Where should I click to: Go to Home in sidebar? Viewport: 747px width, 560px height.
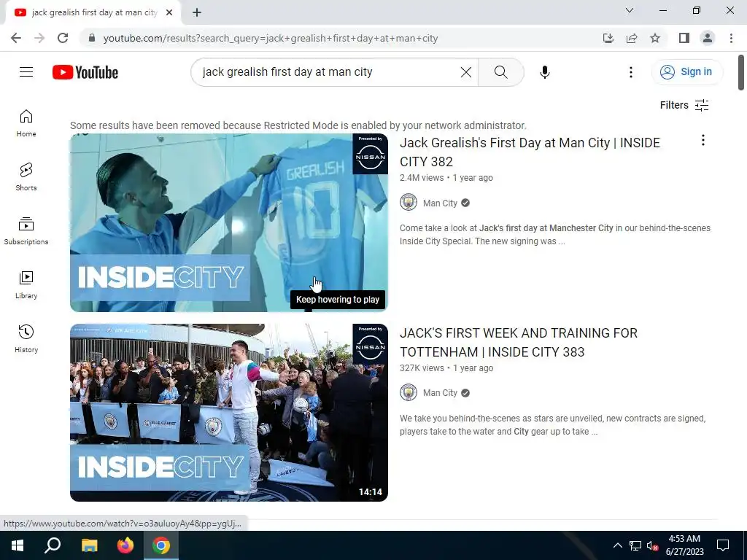click(x=26, y=123)
